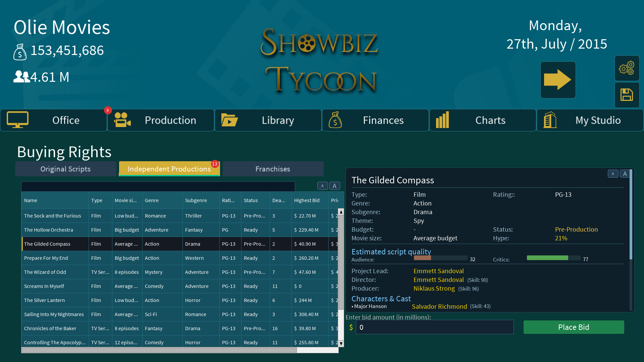This screenshot has height=362, width=644.
Task: Click the table scrollbar down arrow
Action: point(341,344)
